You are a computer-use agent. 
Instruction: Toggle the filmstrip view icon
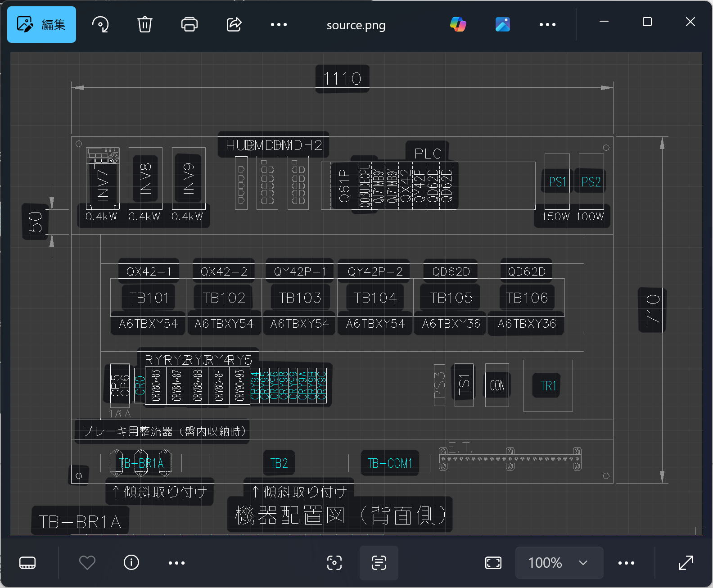click(27, 563)
